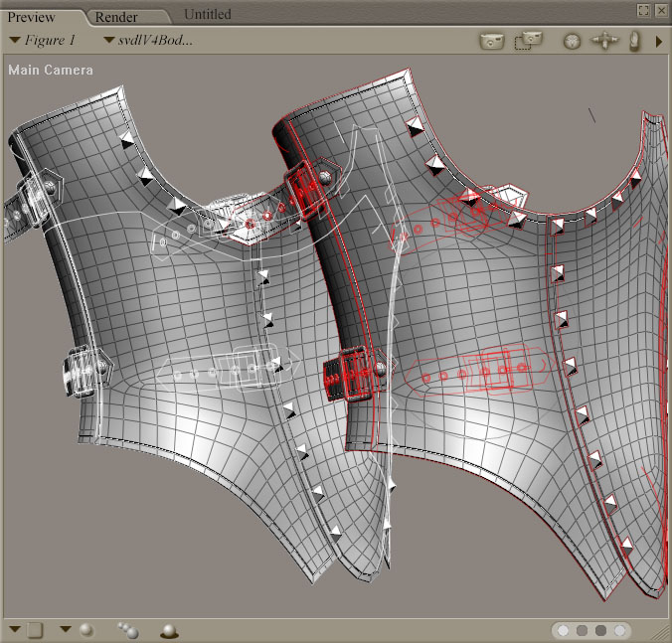Toggle the ground shadows sphere icon

[x=169, y=630]
